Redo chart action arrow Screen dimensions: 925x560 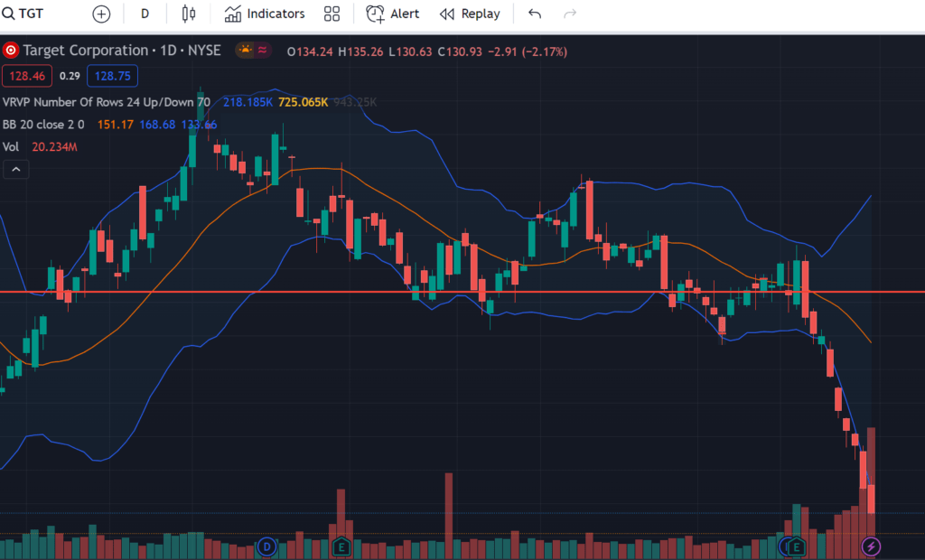pos(570,14)
